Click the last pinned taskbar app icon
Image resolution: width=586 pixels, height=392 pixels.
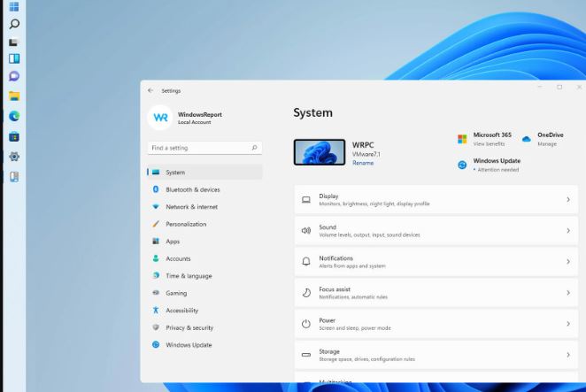click(14, 177)
